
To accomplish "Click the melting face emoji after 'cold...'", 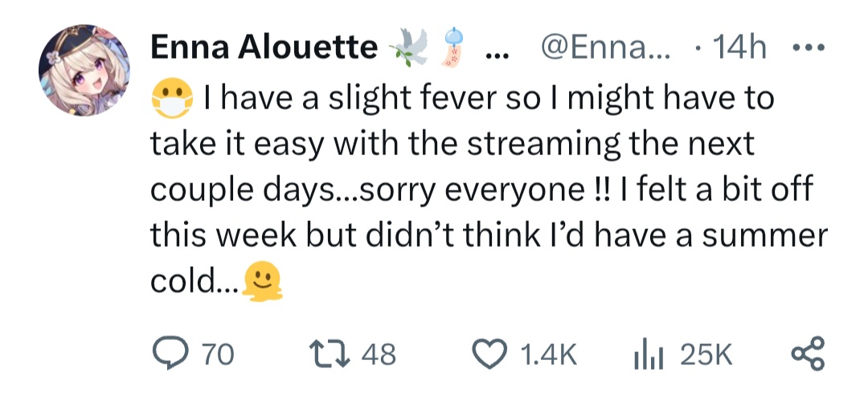I will point(262,282).
